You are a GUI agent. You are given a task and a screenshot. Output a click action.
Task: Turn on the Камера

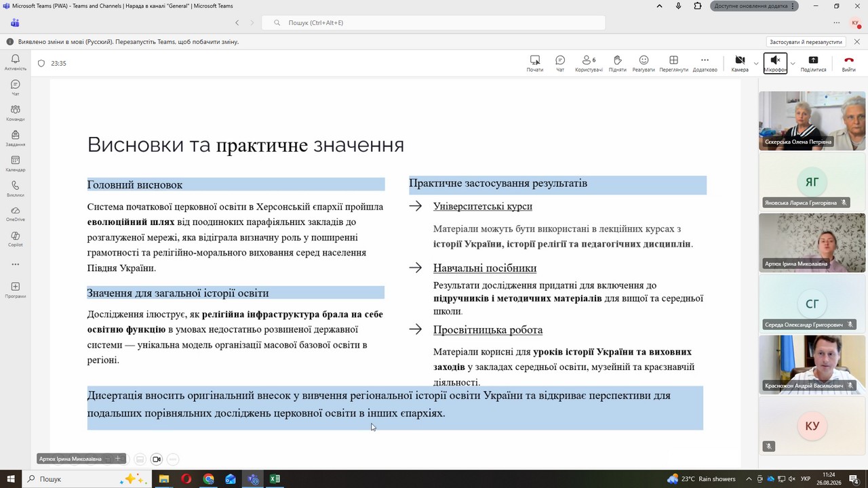[x=740, y=64]
